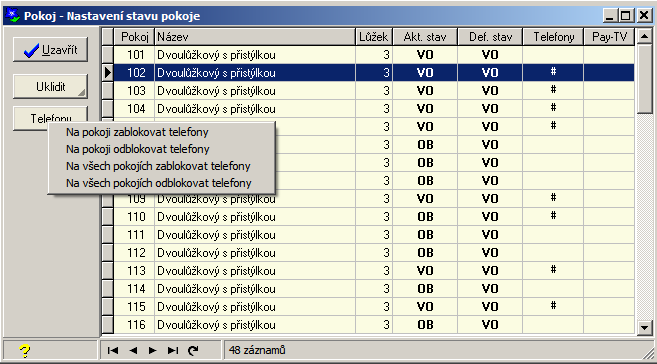This screenshot has height=364, width=657.
Task: Click the Def. stav column header
Action: tap(490, 37)
